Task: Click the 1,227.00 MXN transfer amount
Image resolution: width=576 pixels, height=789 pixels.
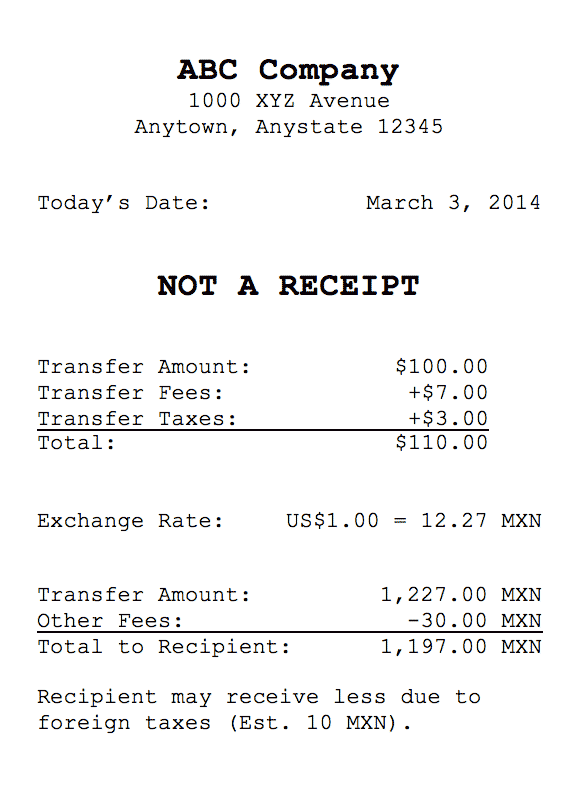Action: pos(461,595)
